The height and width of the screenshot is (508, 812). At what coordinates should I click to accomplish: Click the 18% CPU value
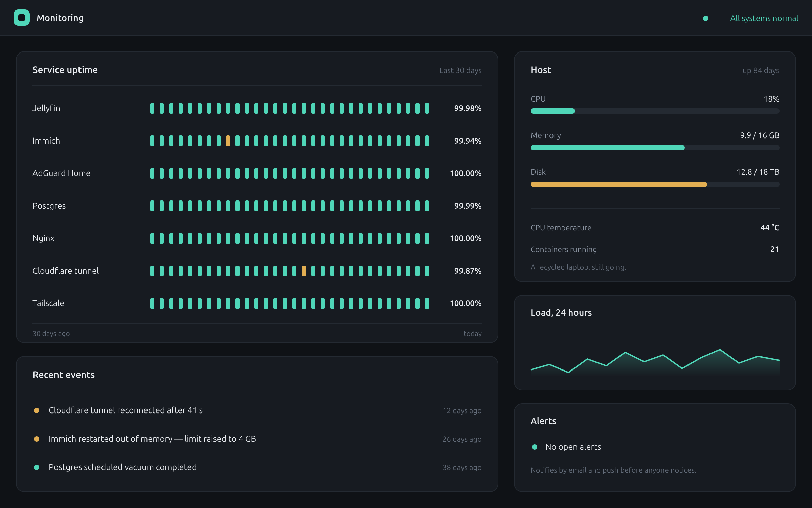pos(771,99)
